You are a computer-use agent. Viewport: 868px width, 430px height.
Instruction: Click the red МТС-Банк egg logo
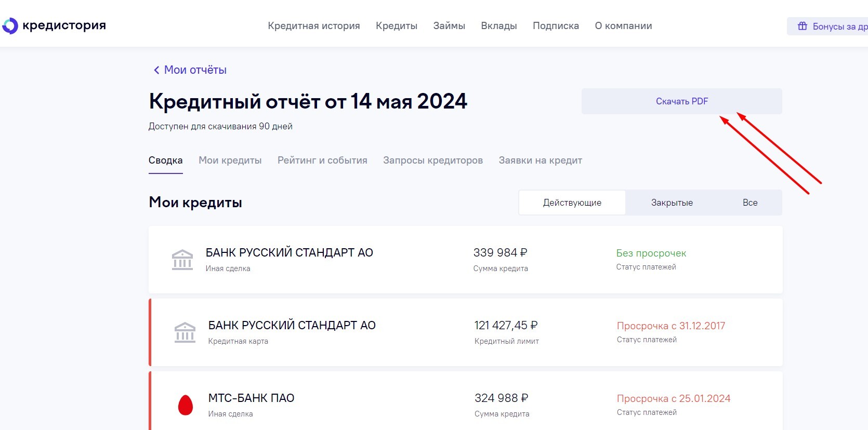(x=186, y=405)
